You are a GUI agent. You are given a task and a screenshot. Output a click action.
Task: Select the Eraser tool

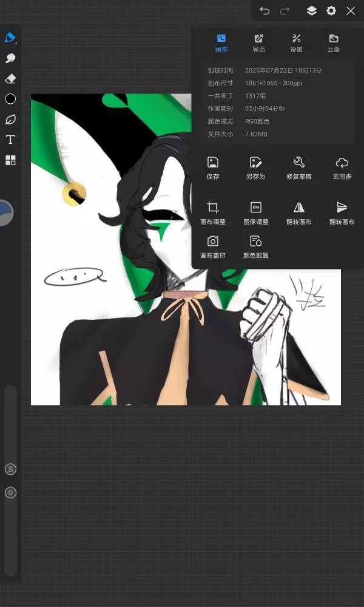tap(10, 79)
